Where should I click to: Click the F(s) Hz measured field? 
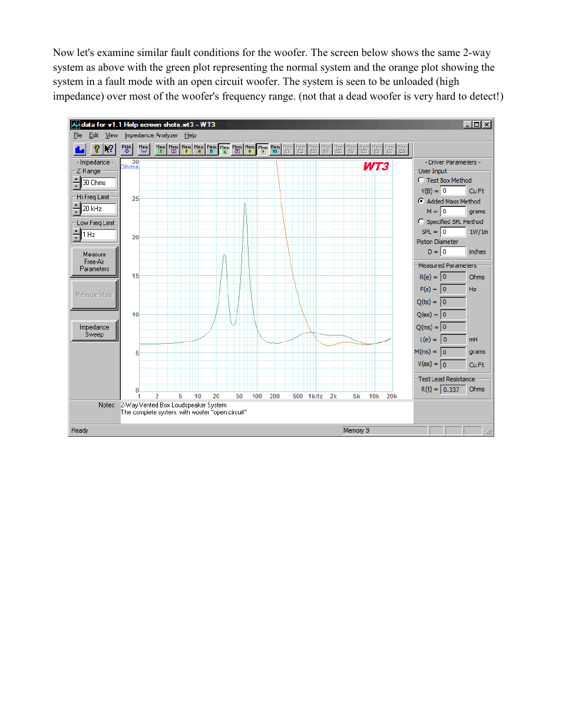point(453,289)
